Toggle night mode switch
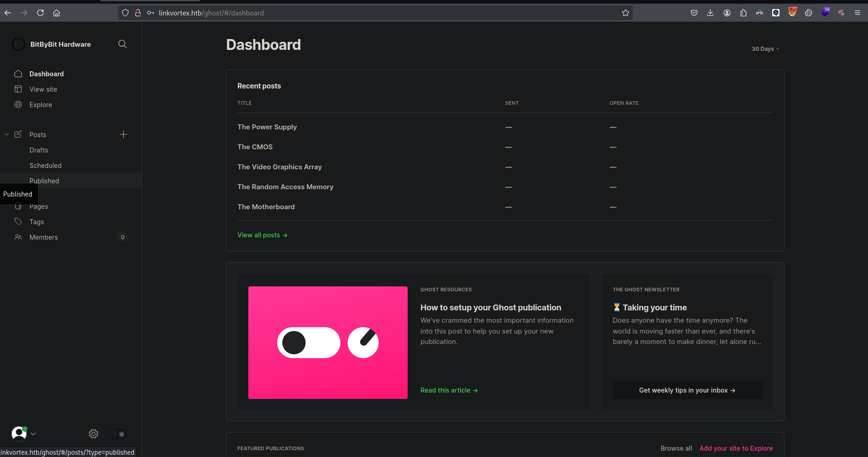 coord(117,434)
